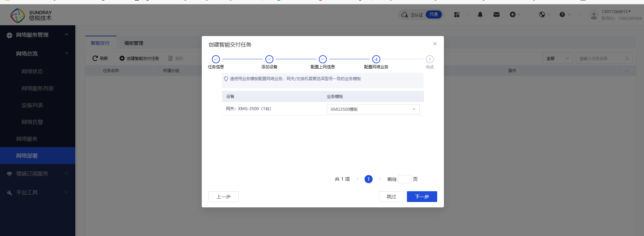This screenshot has width=644, height=236.
Task: Expand the 增值订阅服务 sidebar menu
Action: pyautogui.click(x=37, y=173)
